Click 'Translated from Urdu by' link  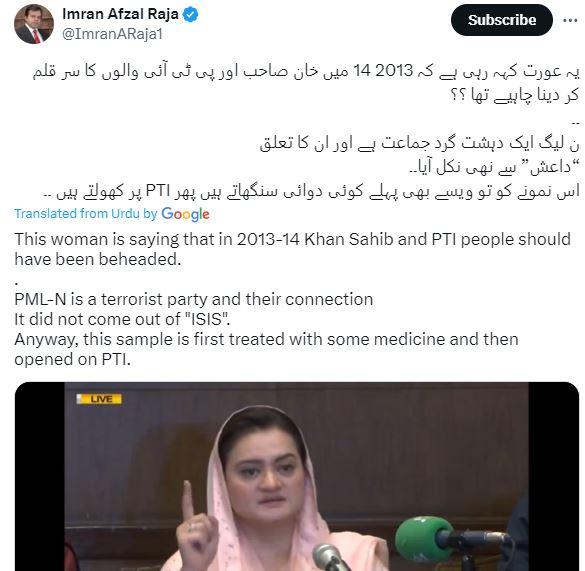click(86, 214)
